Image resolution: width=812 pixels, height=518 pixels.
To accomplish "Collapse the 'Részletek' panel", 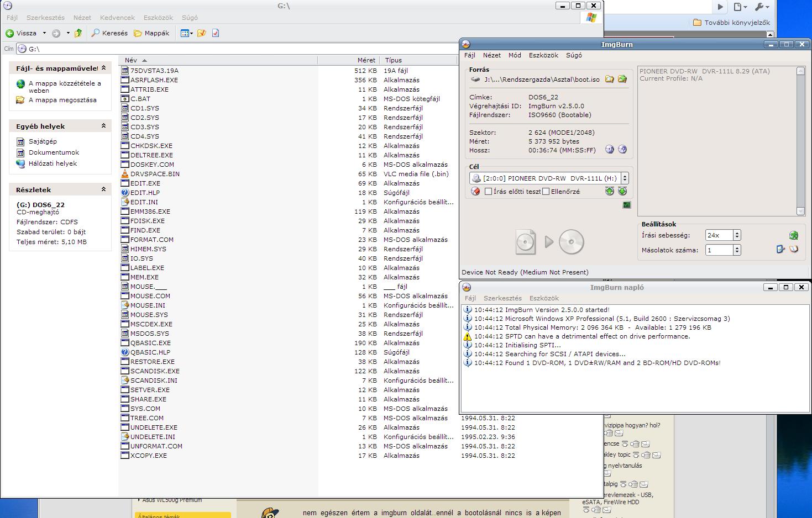I will [103, 189].
